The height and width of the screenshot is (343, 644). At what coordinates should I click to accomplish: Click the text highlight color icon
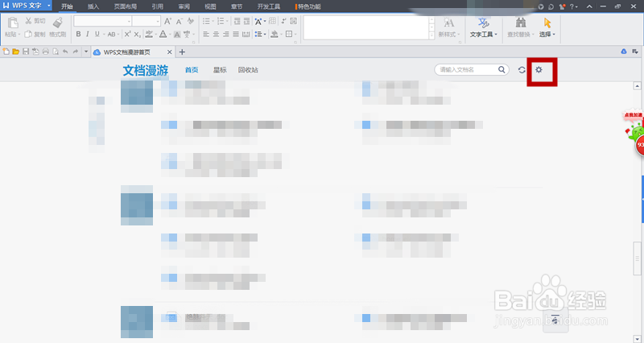tap(149, 34)
